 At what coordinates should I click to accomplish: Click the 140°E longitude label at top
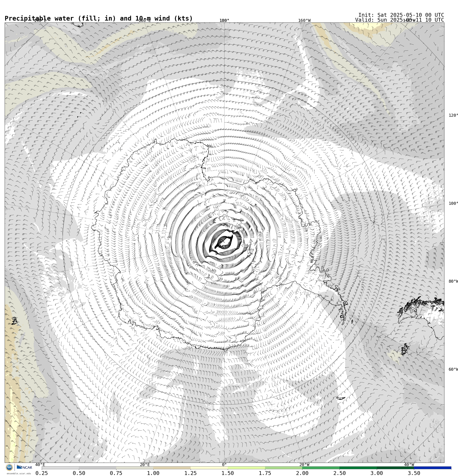pos(40,20)
